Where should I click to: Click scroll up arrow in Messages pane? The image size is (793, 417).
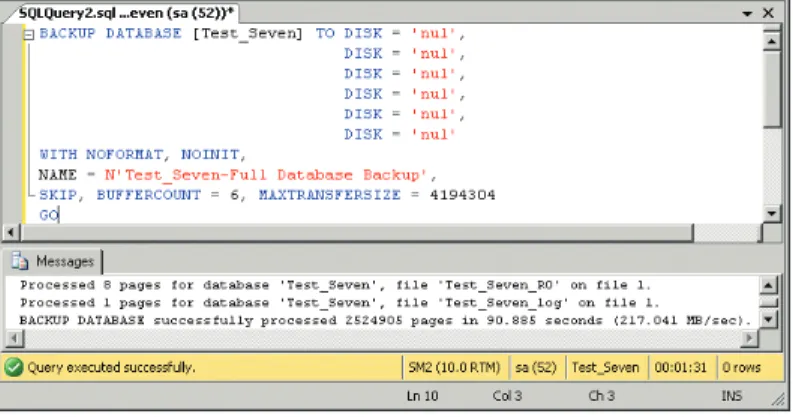pos(768,286)
